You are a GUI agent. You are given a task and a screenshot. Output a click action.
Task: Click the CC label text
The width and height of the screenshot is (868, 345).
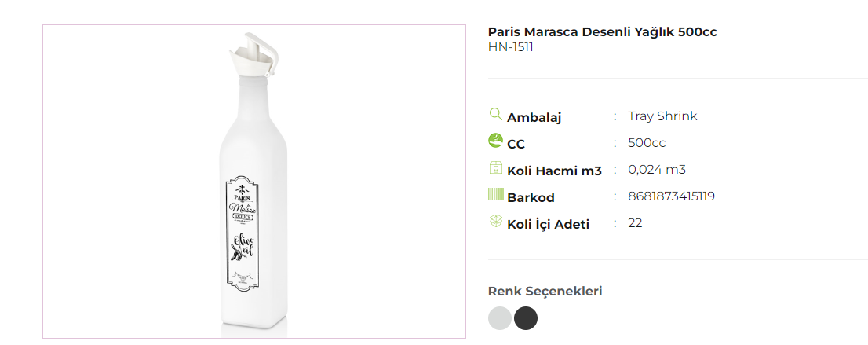(x=516, y=144)
